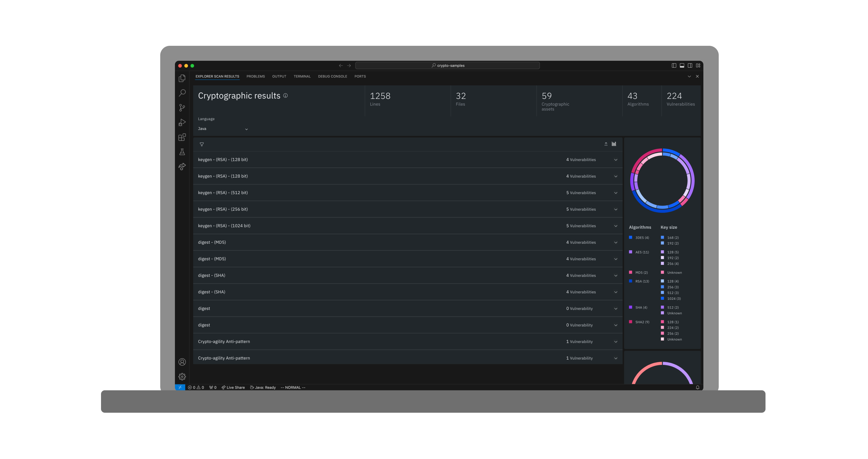Click the crypto-samples search bar
Viewport: 868px width, 459px height.
coord(447,65)
